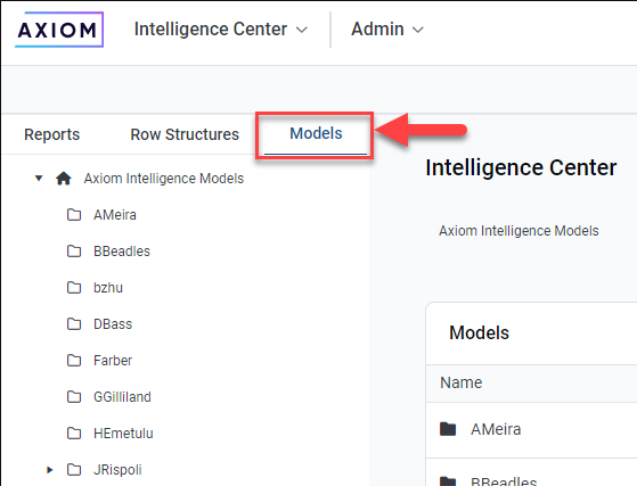The height and width of the screenshot is (486, 637).
Task: Switch to the Reports tab
Action: tap(52, 135)
